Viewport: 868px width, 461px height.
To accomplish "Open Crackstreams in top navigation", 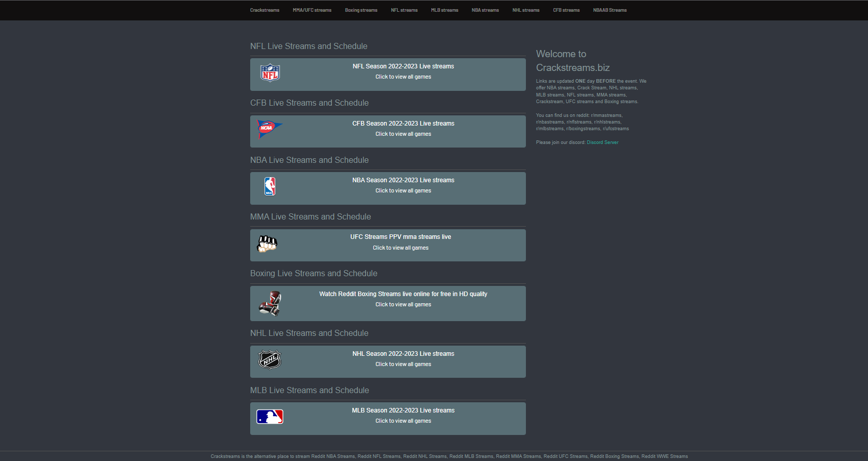I will 264,10.
